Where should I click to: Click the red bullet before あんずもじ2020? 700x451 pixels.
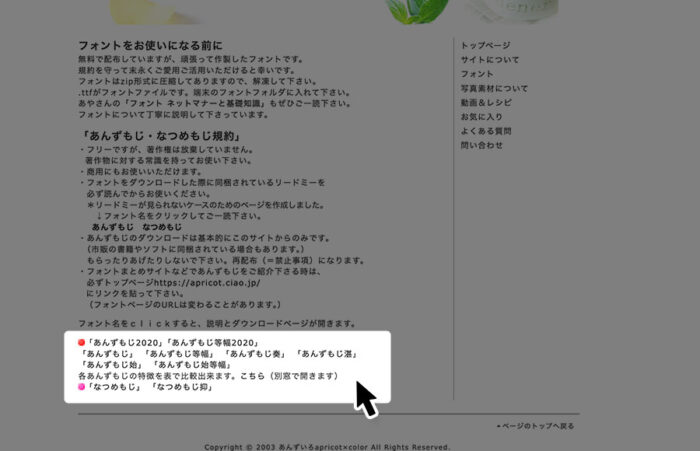click(x=82, y=343)
